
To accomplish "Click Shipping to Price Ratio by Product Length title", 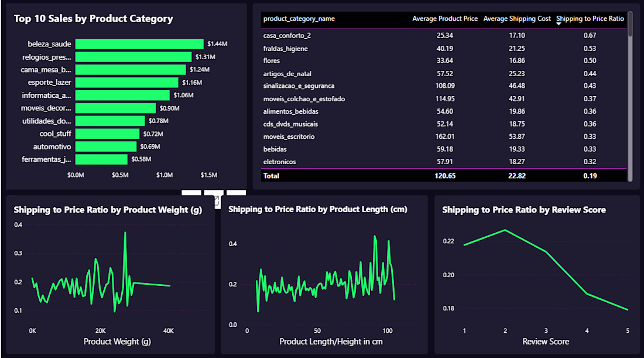I will point(318,210).
